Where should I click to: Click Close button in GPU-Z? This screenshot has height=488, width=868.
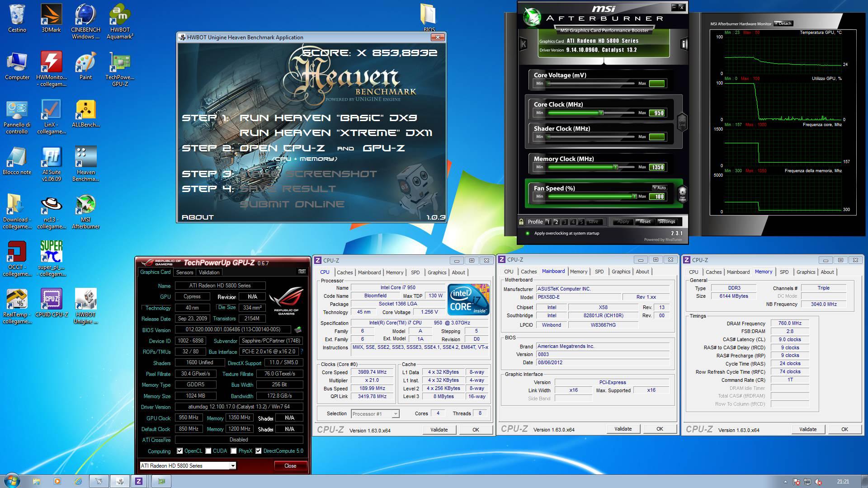290,466
